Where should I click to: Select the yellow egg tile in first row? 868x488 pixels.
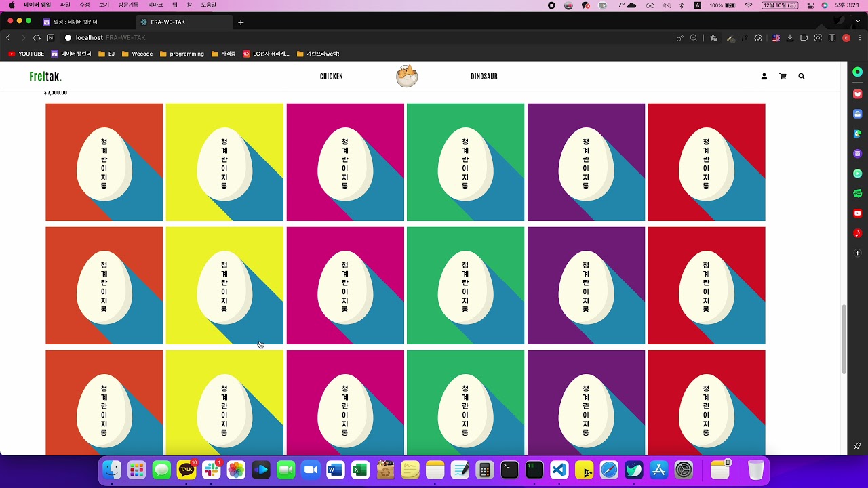224,162
